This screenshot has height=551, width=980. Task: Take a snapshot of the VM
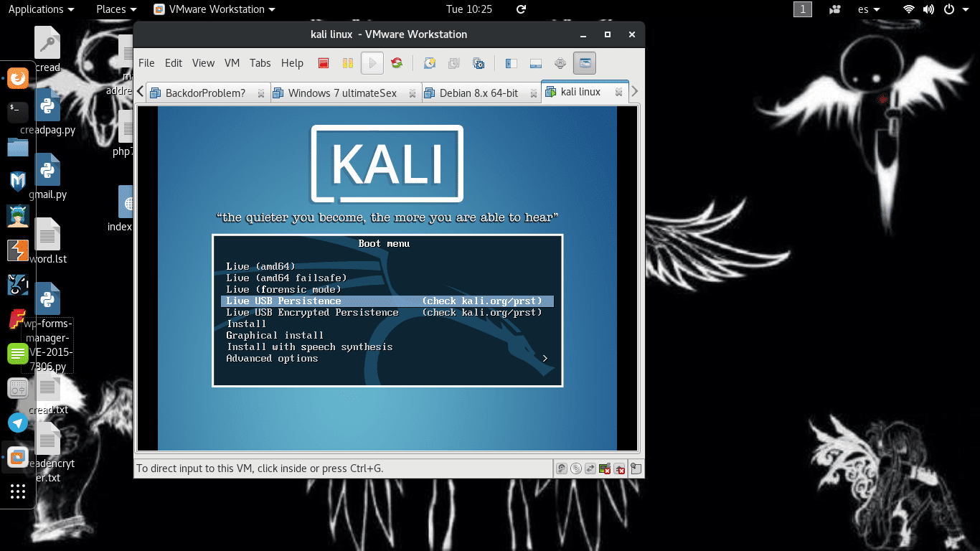pyautogui.click(x=429, y=63)
